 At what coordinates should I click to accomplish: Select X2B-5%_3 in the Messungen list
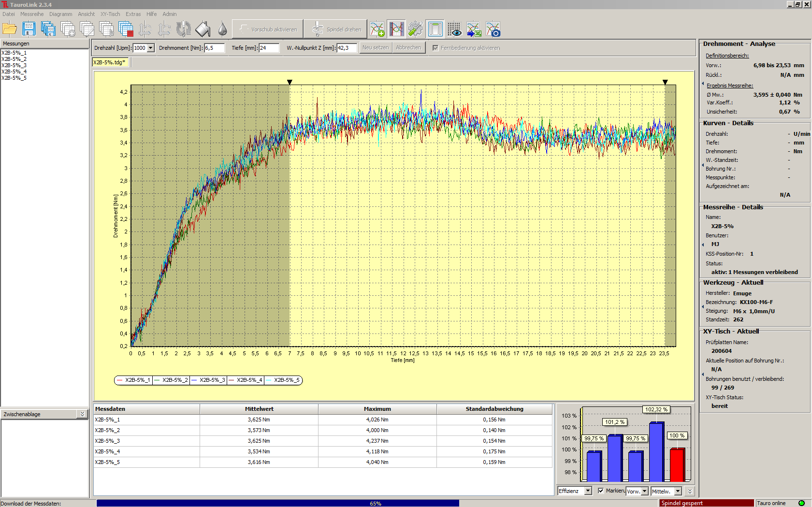pos(14,65)
